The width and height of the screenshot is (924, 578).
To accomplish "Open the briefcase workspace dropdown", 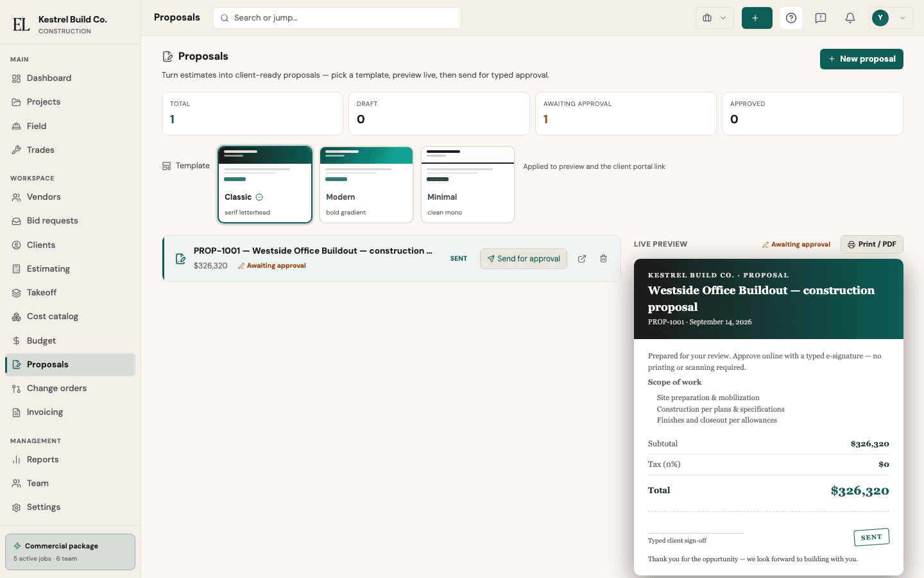I will pos(715,18).
